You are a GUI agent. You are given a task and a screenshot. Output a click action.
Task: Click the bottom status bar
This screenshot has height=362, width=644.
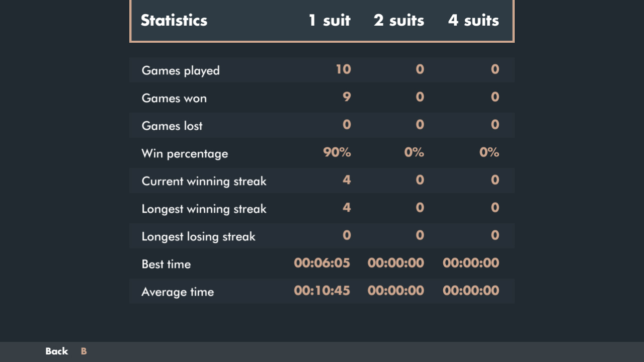tap(322, 351)
